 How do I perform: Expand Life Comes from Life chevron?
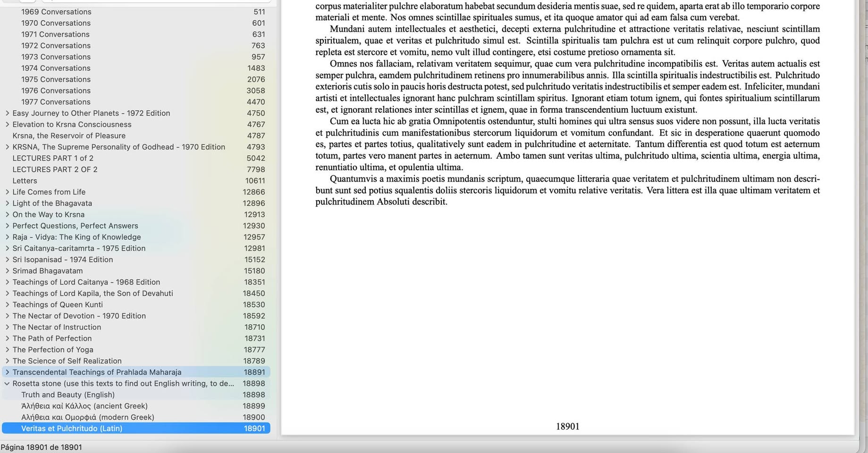[x=7, y=192]
